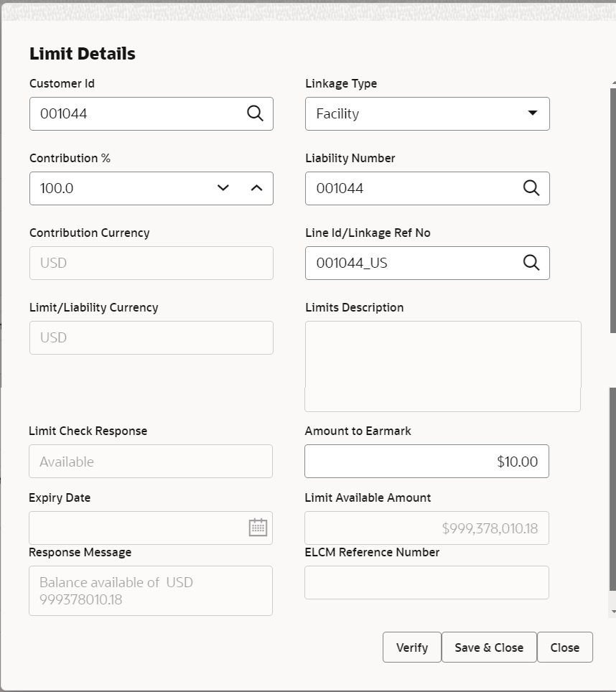This screenshot has width=616, height=692.
Task: Select the Customer Id input showing 001044
Action: tap(129, 113)
